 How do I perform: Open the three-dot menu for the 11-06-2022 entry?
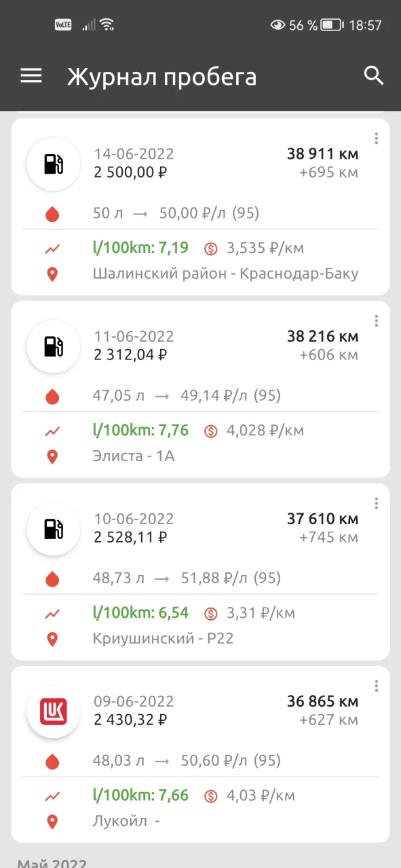[376, 321]
